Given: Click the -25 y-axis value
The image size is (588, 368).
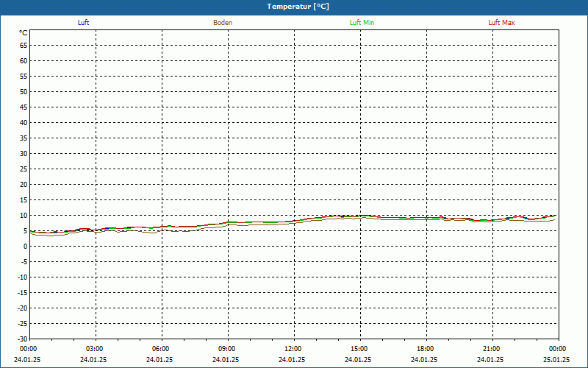Looking at the screenshot, I should click(23, 324).
